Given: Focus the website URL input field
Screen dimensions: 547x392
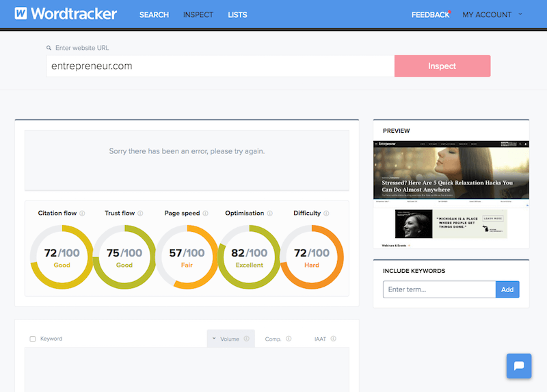Looking at the screenshot, I should (220, 66).
